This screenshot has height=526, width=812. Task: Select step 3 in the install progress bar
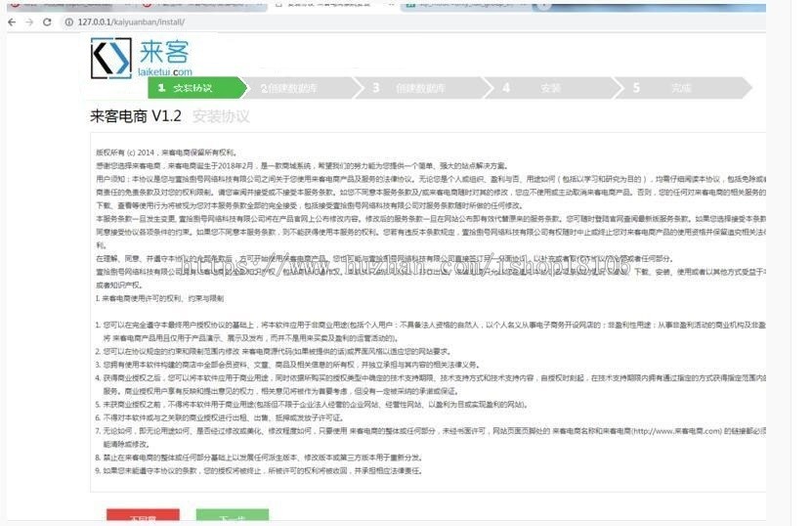[425, 88]
